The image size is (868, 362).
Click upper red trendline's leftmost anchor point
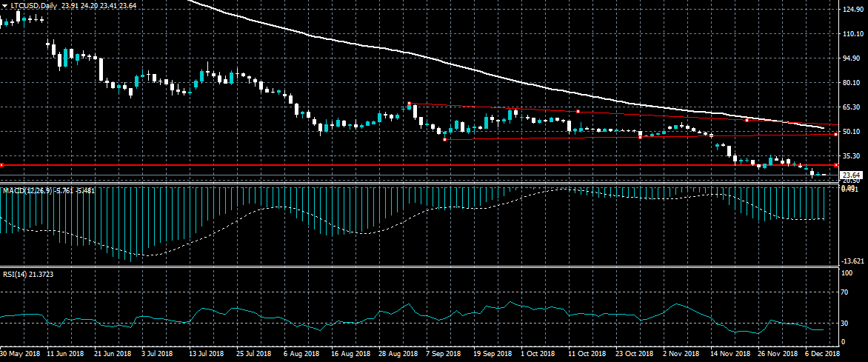(409, 104)
